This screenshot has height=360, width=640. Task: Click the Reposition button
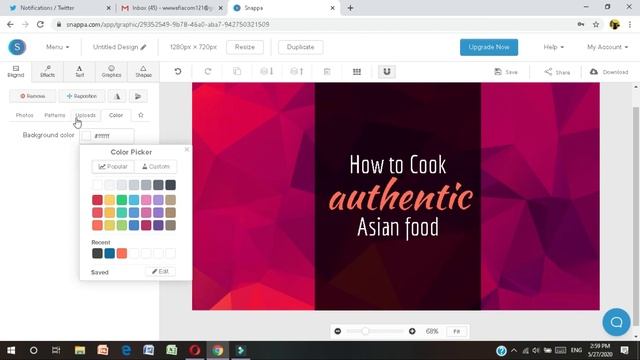(82, 96)
